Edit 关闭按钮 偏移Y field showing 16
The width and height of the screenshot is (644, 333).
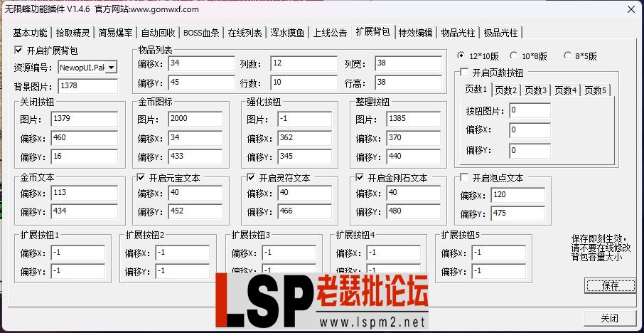(85, 157)
